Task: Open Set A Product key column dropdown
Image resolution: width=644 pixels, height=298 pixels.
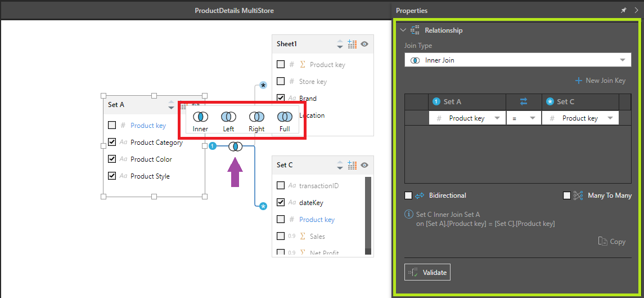Action: (467, 118)
